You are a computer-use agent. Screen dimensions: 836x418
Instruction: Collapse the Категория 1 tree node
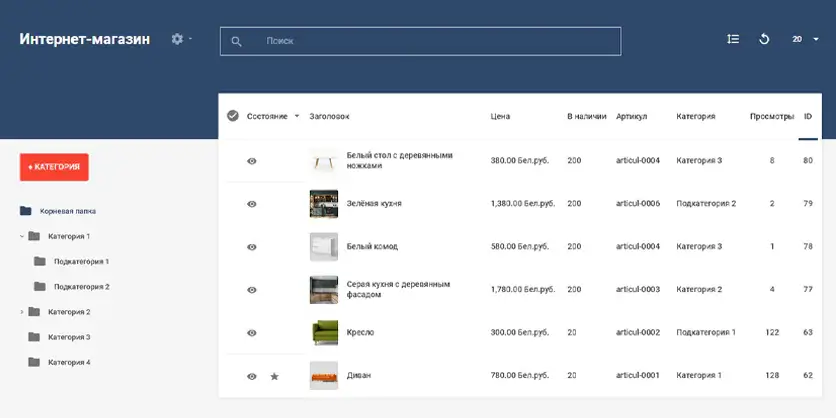tap(22, 237)
